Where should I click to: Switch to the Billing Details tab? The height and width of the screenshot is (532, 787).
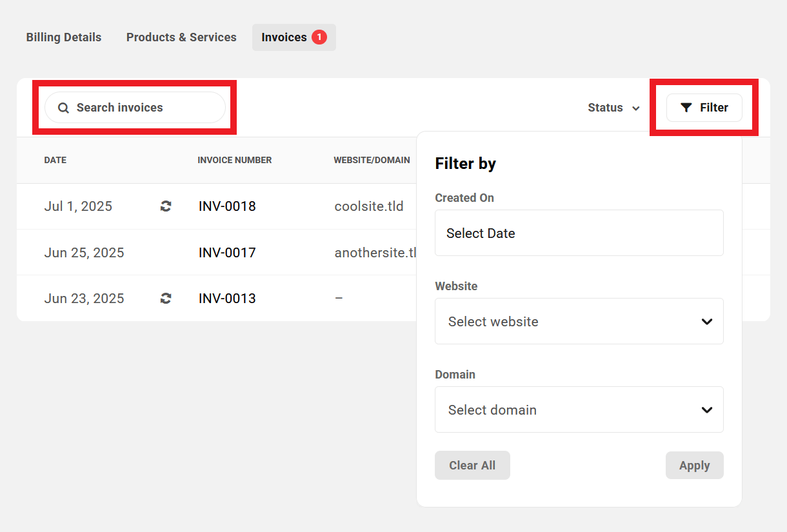[64, 37]
